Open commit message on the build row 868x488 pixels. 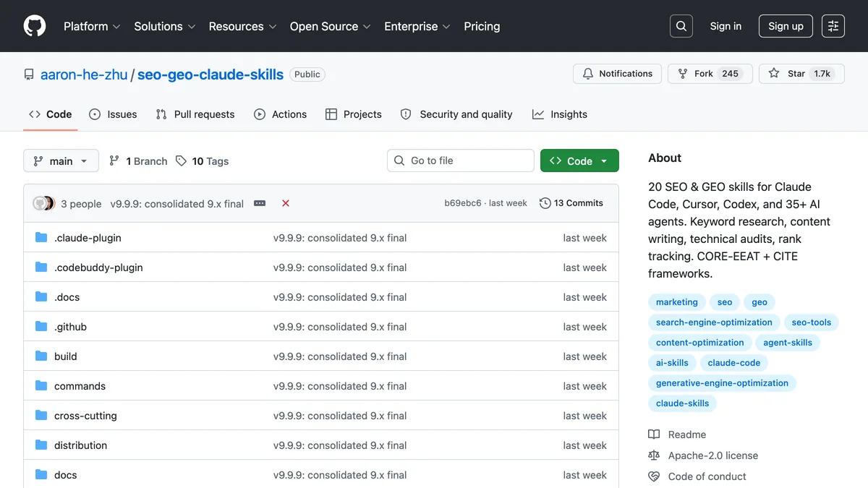point(340,356)
